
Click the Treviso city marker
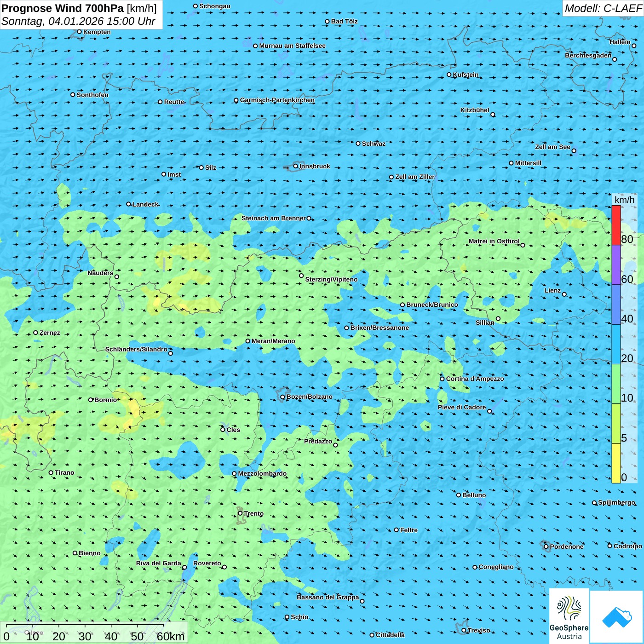pyautogui.click(x=464, y=630)
